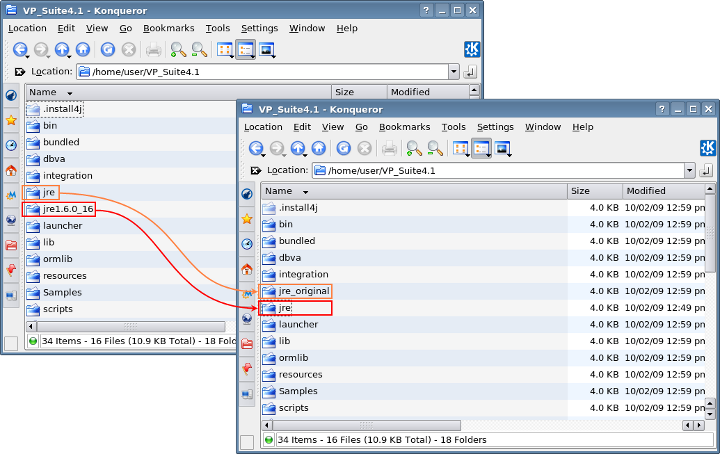Select integration folder in rear window
720x454 pixels.
pyautogui.click(x=60, y=176)
